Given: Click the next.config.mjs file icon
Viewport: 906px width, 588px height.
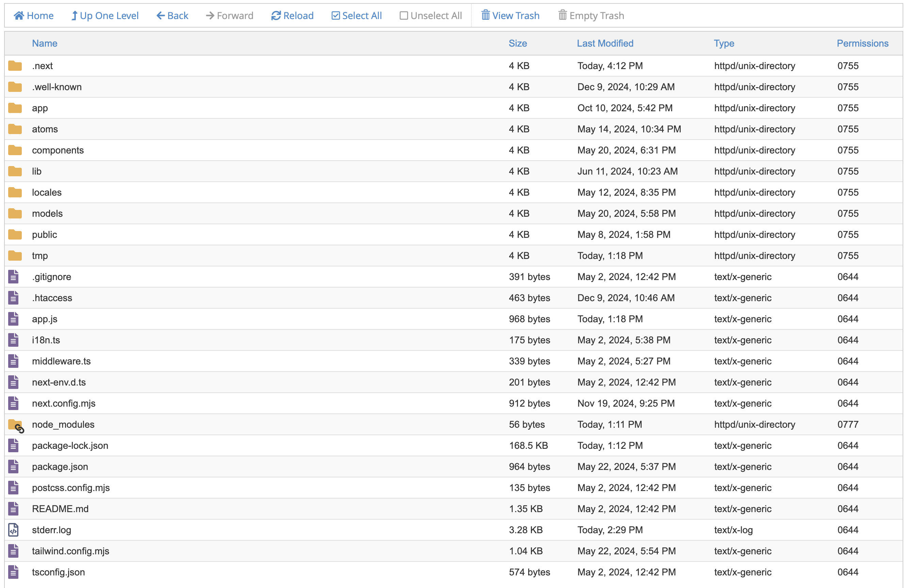Looking at the screenshot, I should (x=13, y=404).
